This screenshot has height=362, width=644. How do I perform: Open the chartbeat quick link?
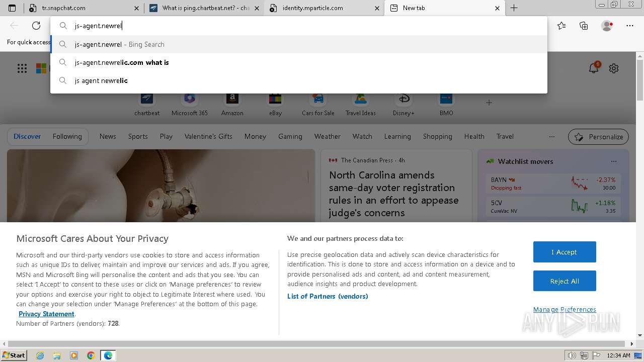147,104
